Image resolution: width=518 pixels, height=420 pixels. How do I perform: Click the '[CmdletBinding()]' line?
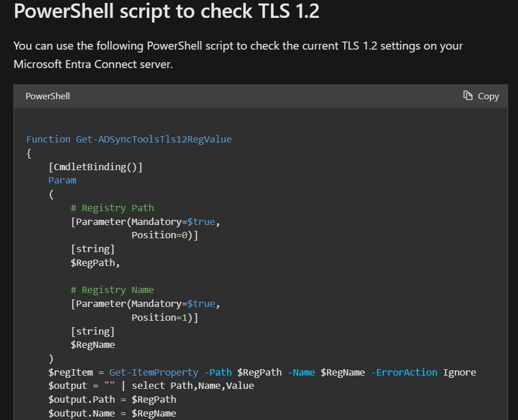point(95,167)
